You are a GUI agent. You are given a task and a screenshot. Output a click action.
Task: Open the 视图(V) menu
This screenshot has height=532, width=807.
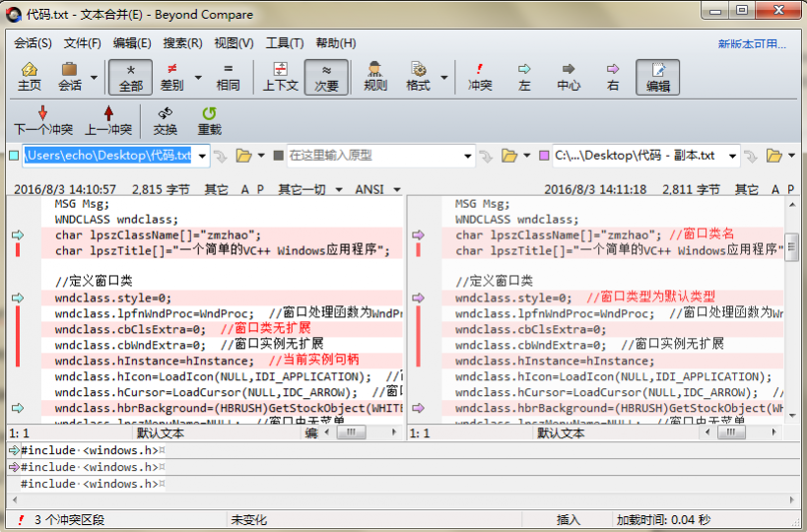234,43
